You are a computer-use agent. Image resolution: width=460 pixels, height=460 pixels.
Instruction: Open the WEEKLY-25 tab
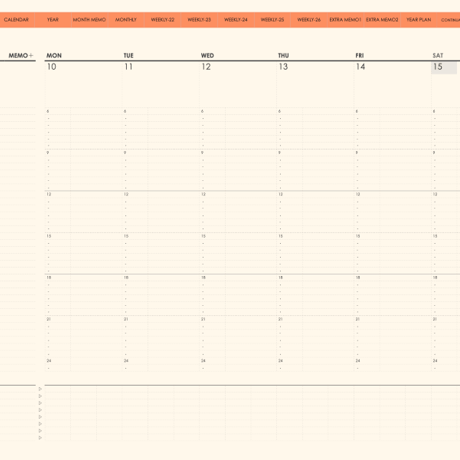(272, 20)
